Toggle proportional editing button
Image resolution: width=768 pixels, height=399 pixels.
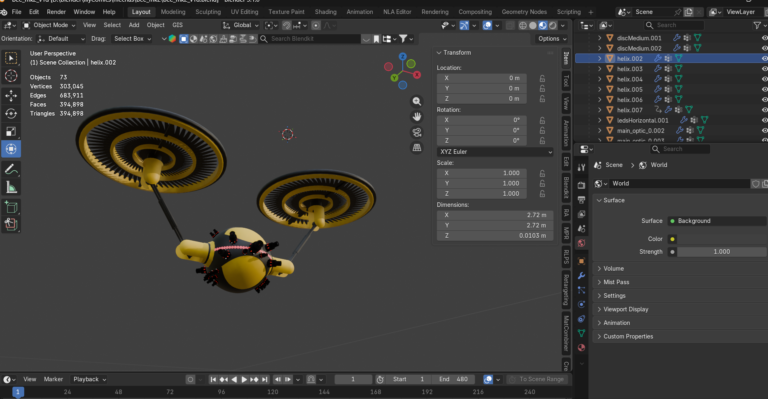(x=316, y=25)
